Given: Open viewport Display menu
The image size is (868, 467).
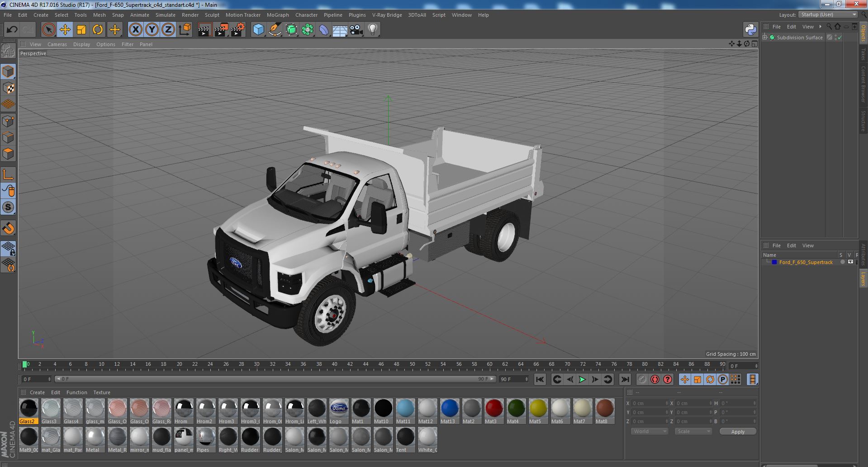Looking at the screenshot, I should [81, 44].
